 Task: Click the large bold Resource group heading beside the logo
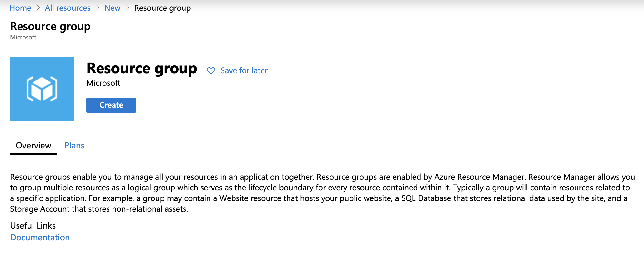point(142,69)
